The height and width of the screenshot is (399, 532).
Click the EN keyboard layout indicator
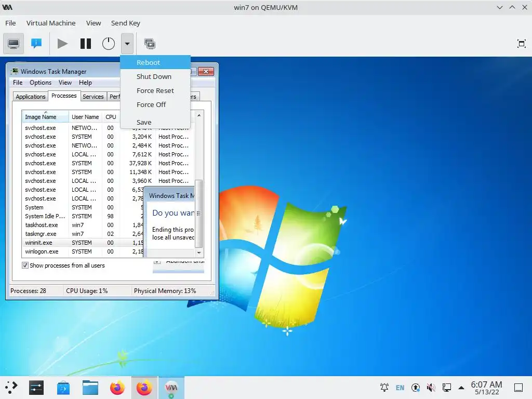point(400,388)
